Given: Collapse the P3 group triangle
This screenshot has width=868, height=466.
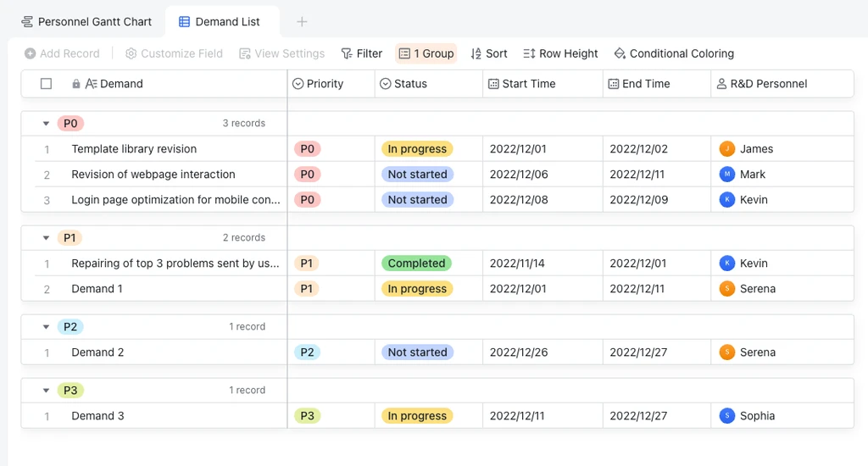Looking at the screenshot, I should pos(47,391).
